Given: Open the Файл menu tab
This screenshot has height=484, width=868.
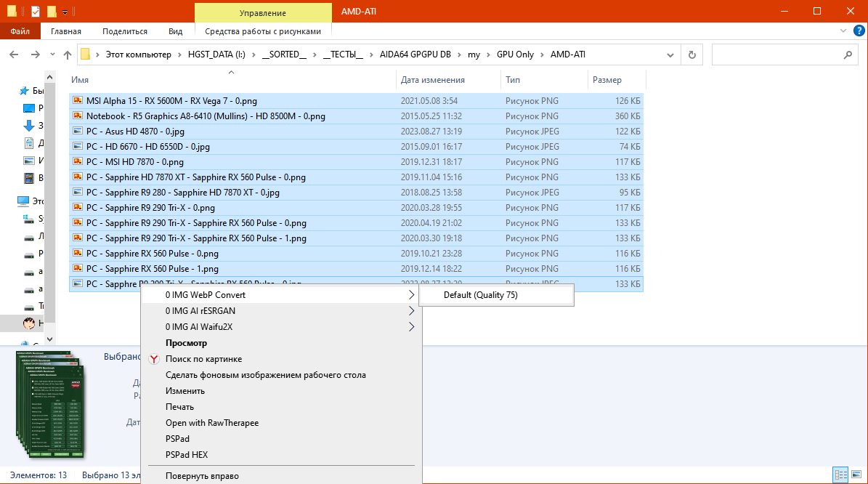Looking at the screenshot, I should (20, 31).
